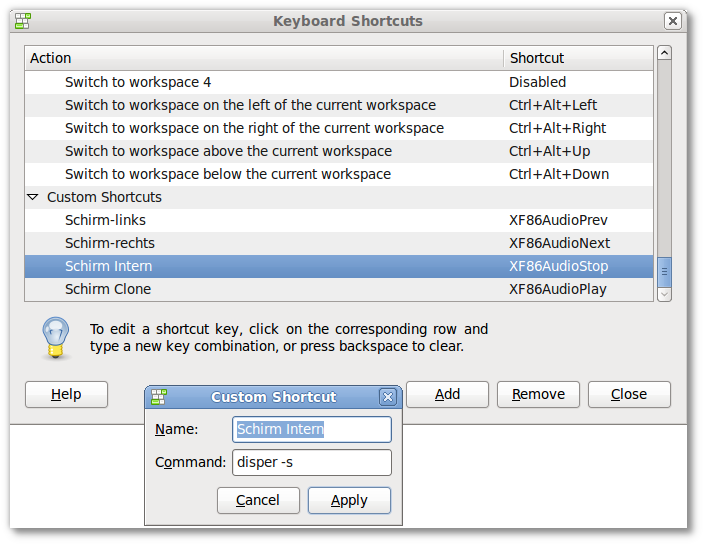Screen dimensions: 704x545
Task: Close the Keyboard Shortcuts window with X
Action: tap(672, 21)
